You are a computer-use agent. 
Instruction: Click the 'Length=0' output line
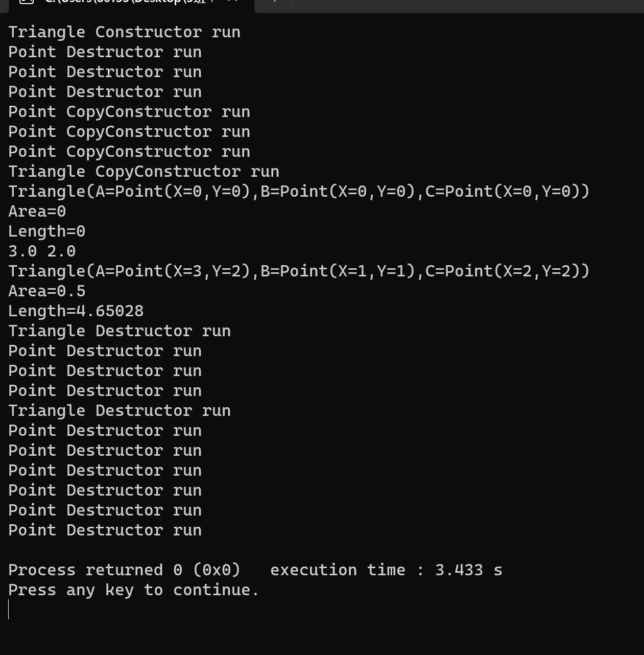(x=46, y=231)
